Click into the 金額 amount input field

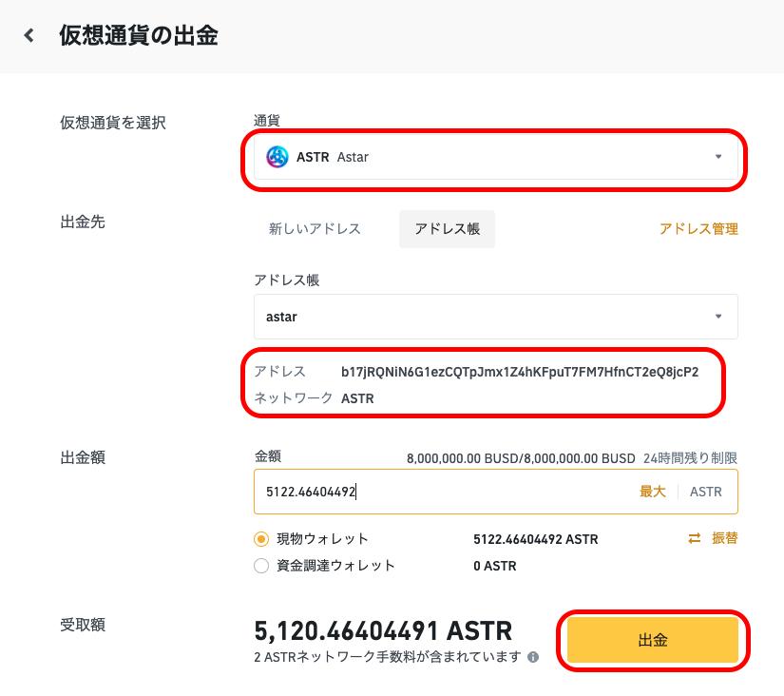[x=495, y=492]
